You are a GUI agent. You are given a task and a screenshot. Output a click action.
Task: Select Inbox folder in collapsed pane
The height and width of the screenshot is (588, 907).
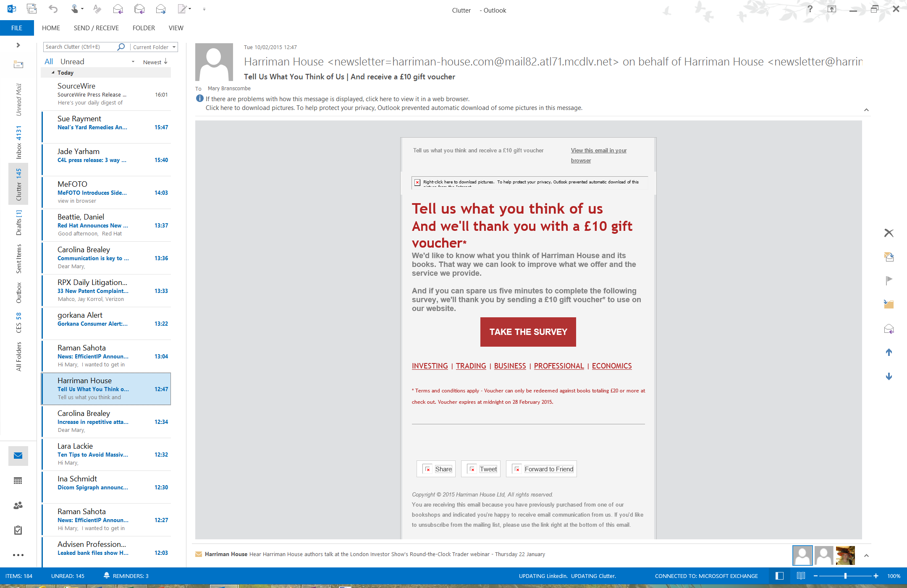pyautogui.click(x=18, y=142)
